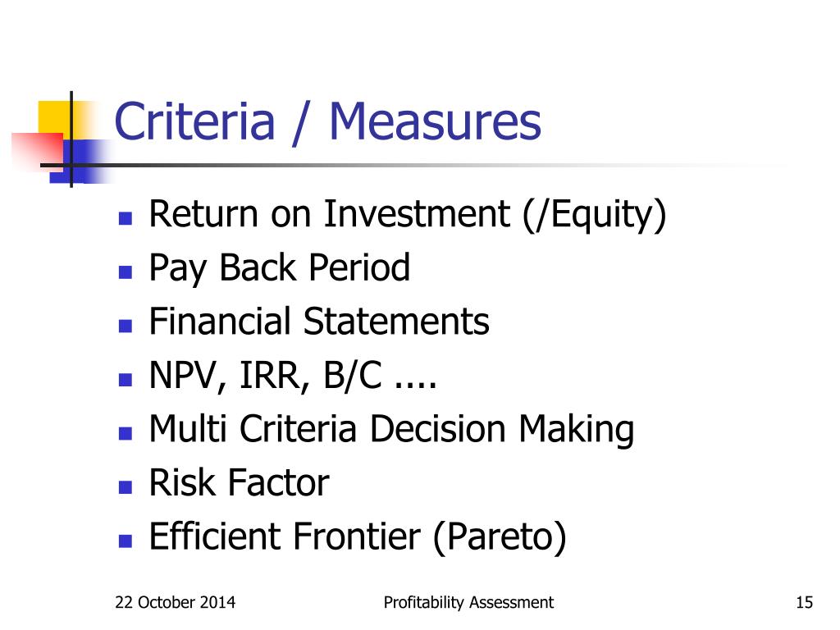Viewport: 840px width, 630px height.
Task: Click the blue square beneath the title
Action: [x=80, y=162]
